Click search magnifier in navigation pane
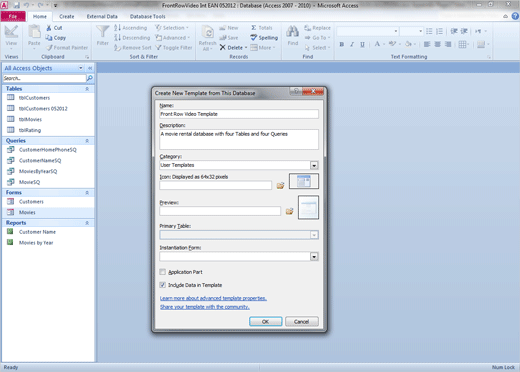Image resolution: width=520 pixels, height=372 pixels. pyautogui.click(x=90, y=78)
